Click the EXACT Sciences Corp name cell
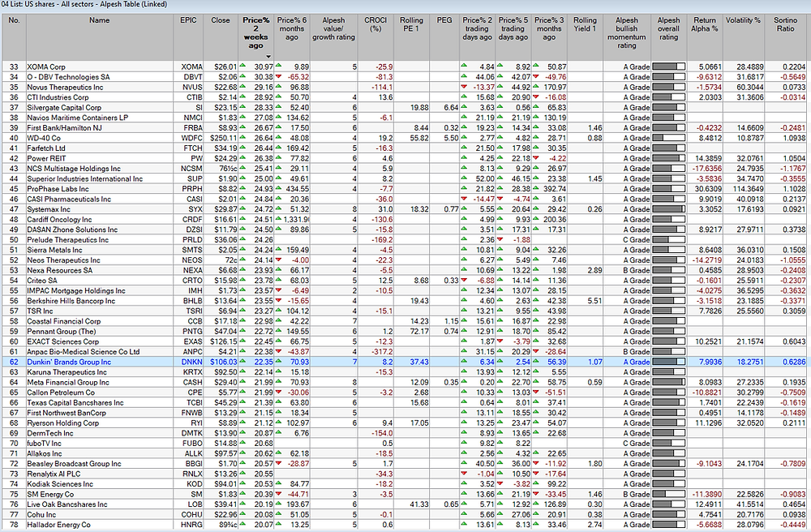Screen dimensions: 811x532 (99, 341)
